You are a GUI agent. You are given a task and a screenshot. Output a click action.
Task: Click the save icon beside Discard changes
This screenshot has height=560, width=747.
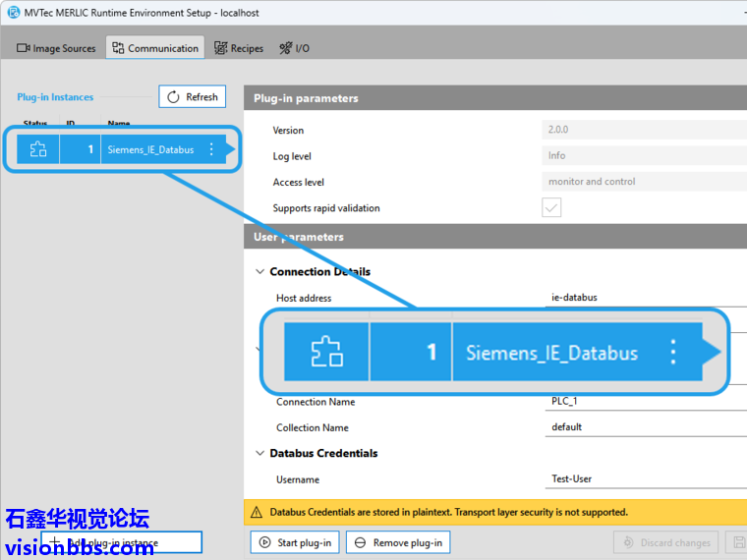(737, 542)
